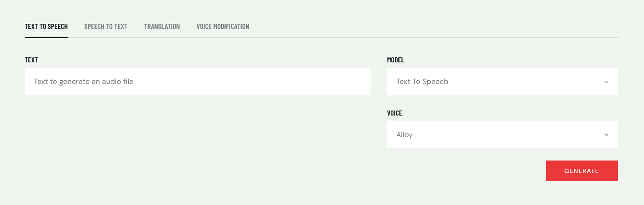
Task: Open the Translation tab
Action: tap(162, 27)
